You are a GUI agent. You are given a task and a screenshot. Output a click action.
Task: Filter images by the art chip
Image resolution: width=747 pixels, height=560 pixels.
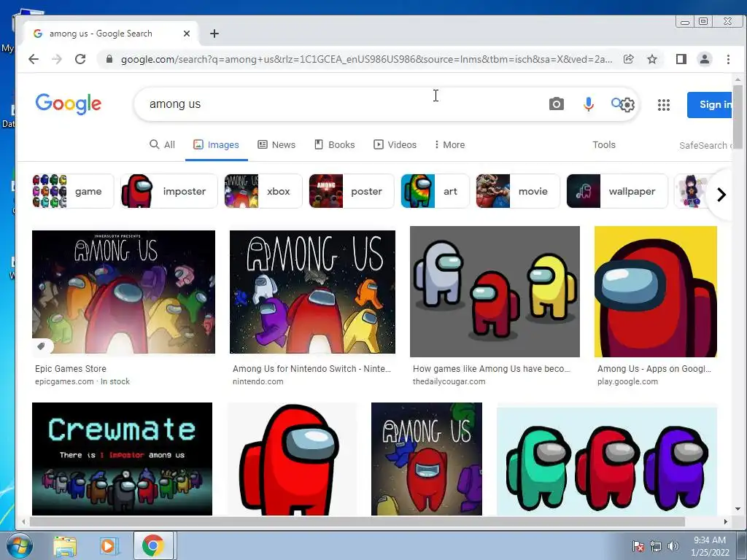(435, 191)
